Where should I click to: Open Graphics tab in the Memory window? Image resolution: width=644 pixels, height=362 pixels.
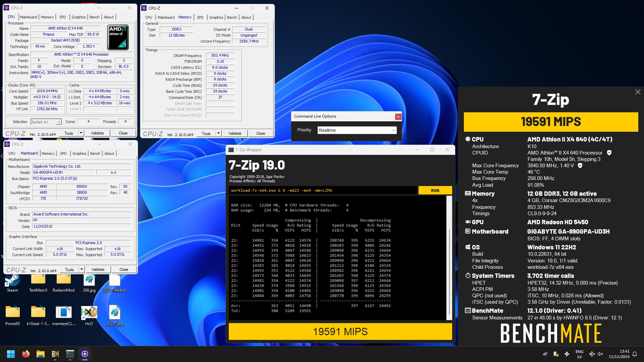(216, 17)
